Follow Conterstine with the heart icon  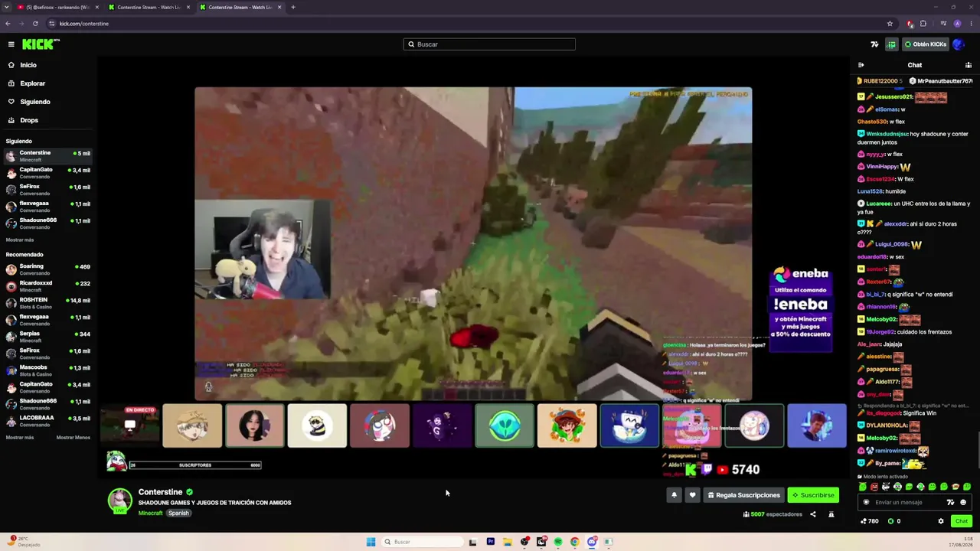click(692, 495)
